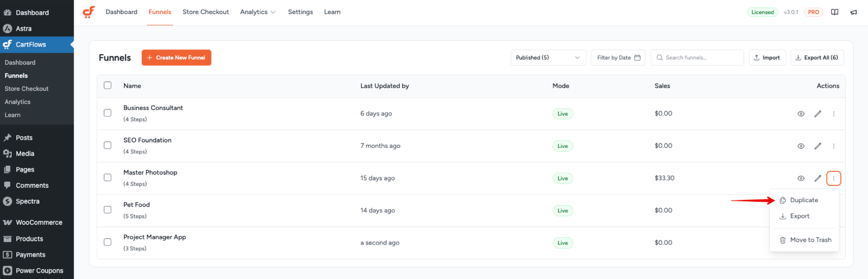Open the Project Manager App funnel name
Screen dimensions: 868x279
tap(155, 237)
